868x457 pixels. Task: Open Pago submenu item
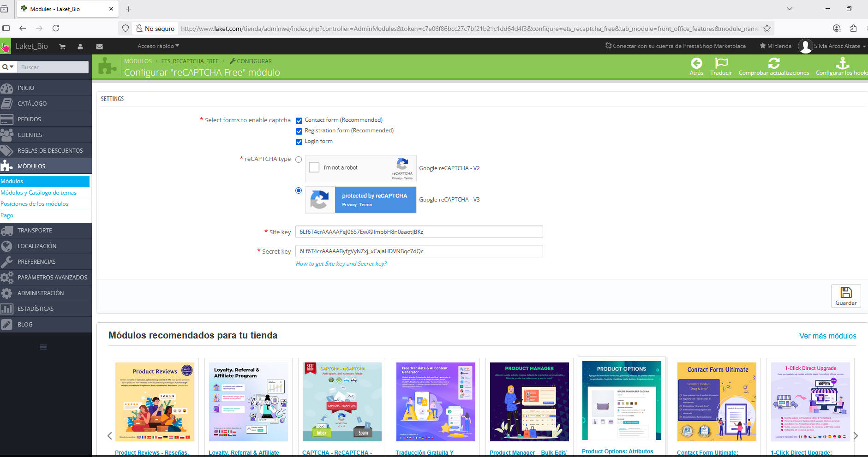click(7, 215)
